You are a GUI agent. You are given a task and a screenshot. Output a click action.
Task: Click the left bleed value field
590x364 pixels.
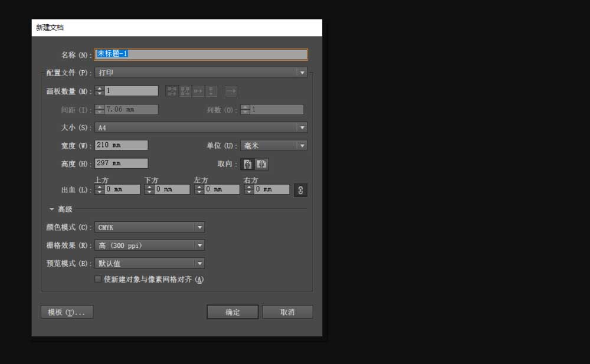point(222,189)
